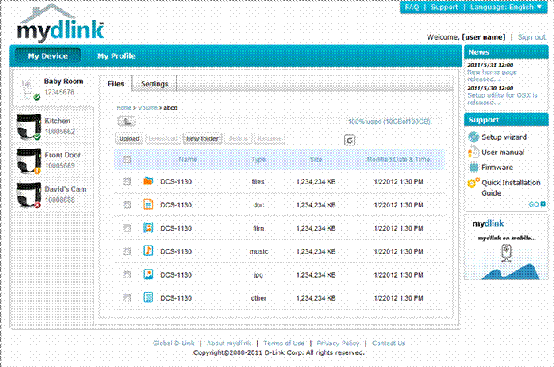Select the Kitchen camera thumbnail icon

pos(29,127)
